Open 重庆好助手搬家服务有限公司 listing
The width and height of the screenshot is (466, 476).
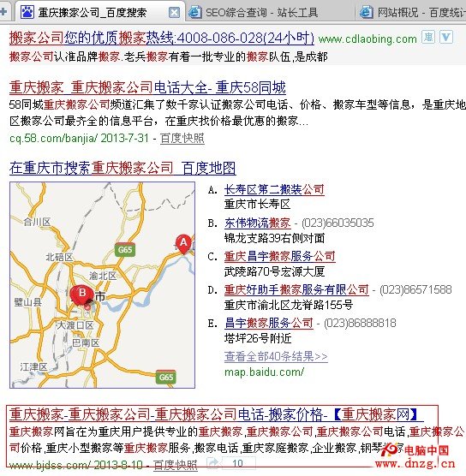296,289
